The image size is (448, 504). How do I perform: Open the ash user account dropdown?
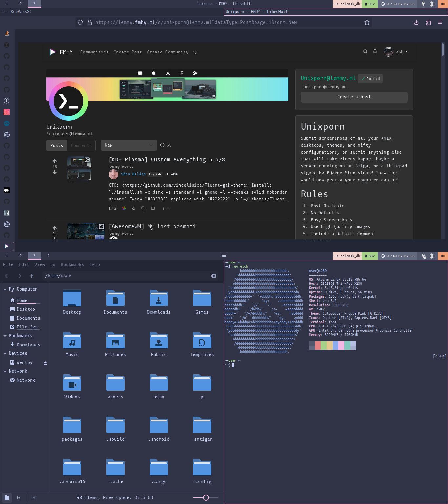[396, 52]
